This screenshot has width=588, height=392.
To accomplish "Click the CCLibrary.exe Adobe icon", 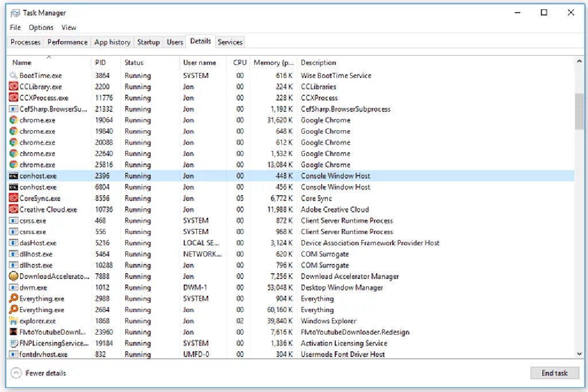I will coord(14,87).
